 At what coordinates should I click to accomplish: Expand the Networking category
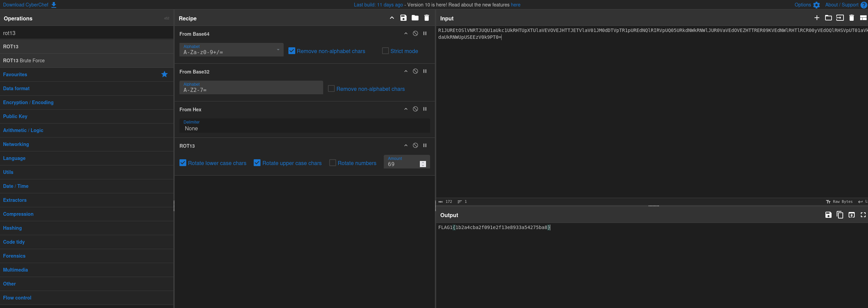point(86,144)
